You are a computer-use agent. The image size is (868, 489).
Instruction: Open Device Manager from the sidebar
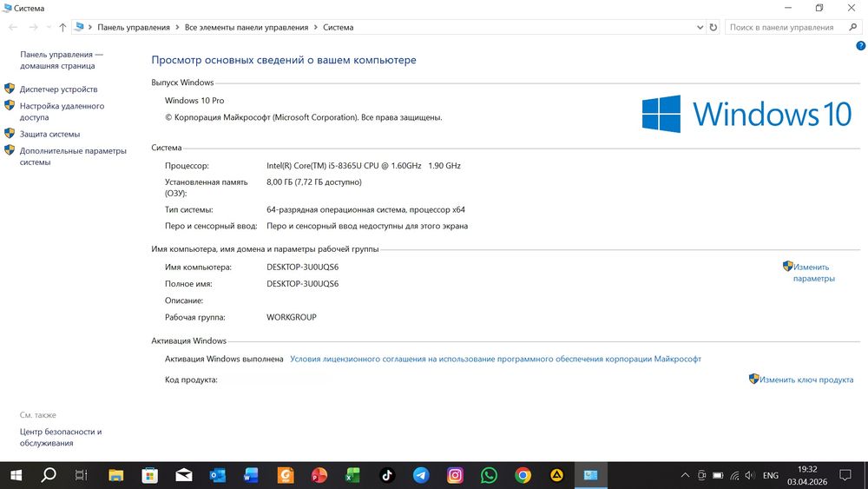58,89
